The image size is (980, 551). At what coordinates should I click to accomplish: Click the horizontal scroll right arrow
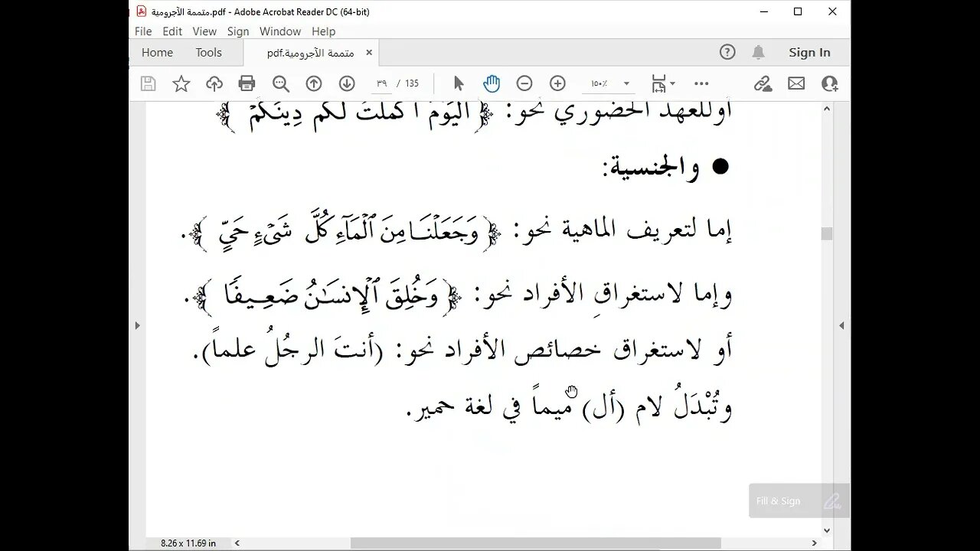tap(815, 543)
